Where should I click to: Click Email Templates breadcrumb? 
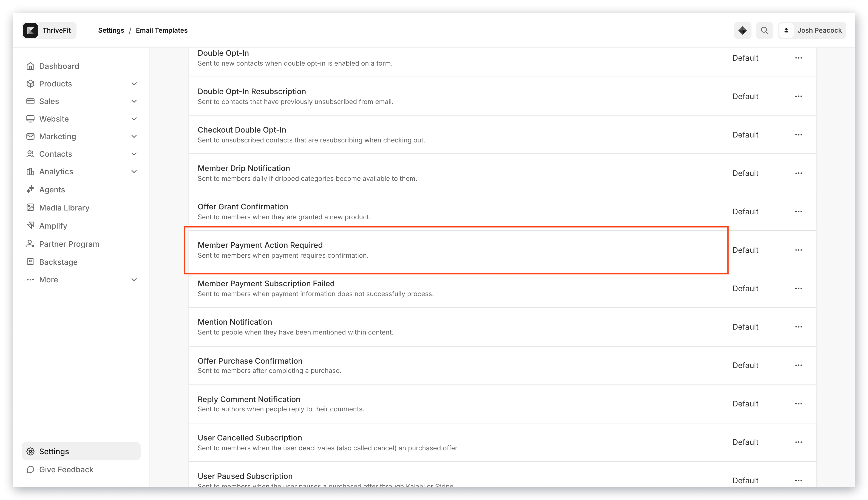[x=161, y=30]
